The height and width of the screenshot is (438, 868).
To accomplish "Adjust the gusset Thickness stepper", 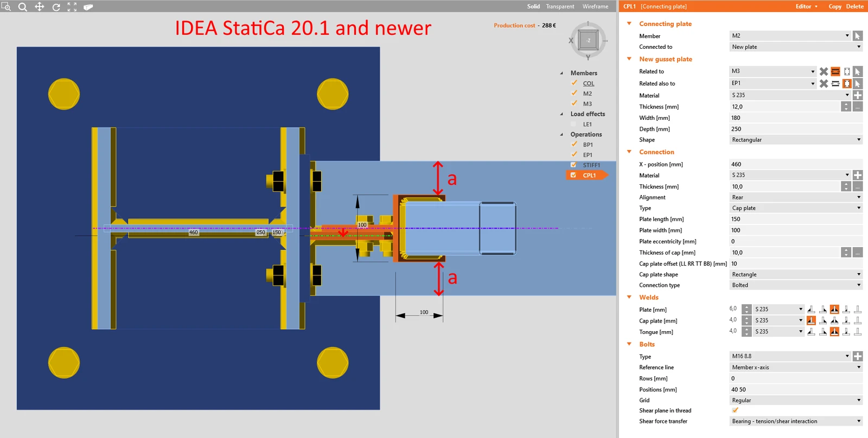I will coord(846,107).
